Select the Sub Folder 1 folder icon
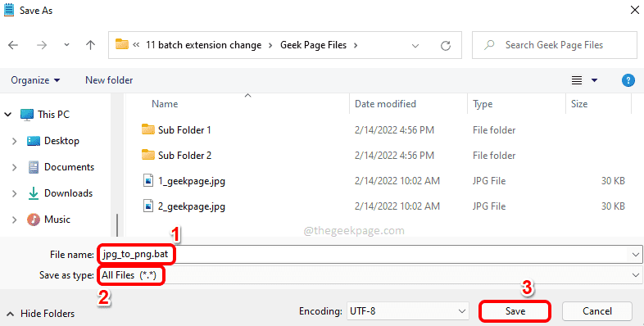 [147, 129]
